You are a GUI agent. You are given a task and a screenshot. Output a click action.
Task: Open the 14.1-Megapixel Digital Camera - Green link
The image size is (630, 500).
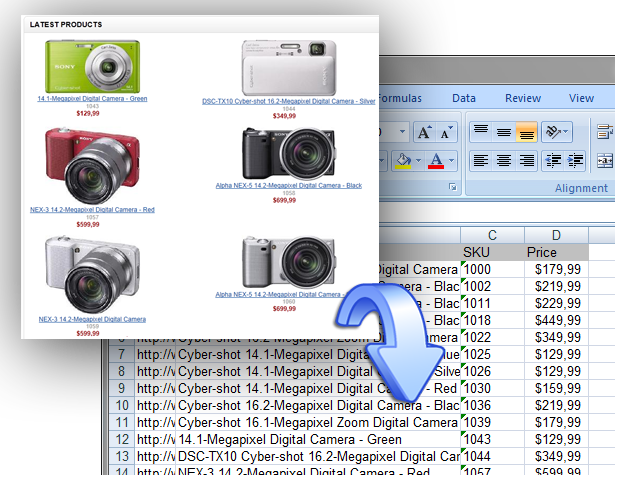pos(92,98)
